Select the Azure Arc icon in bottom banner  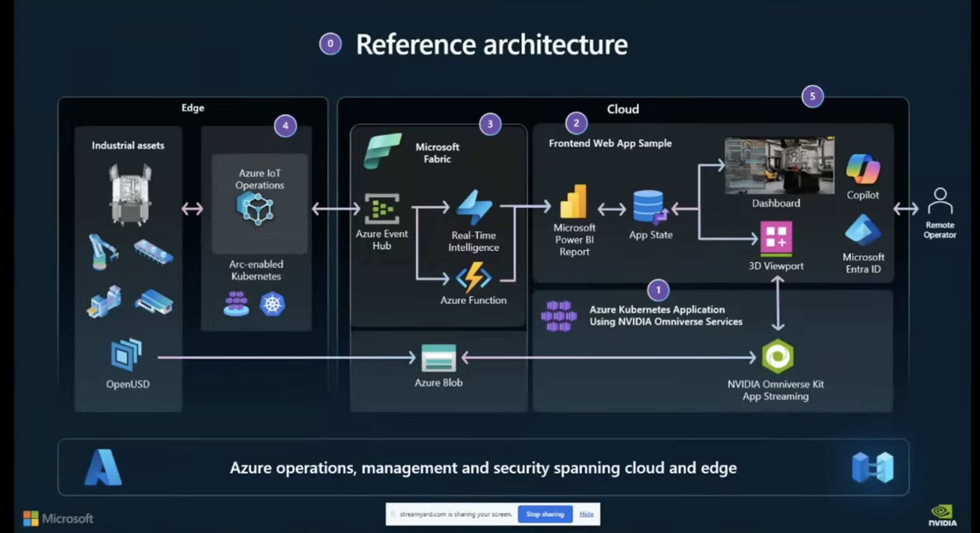[872, 467]
